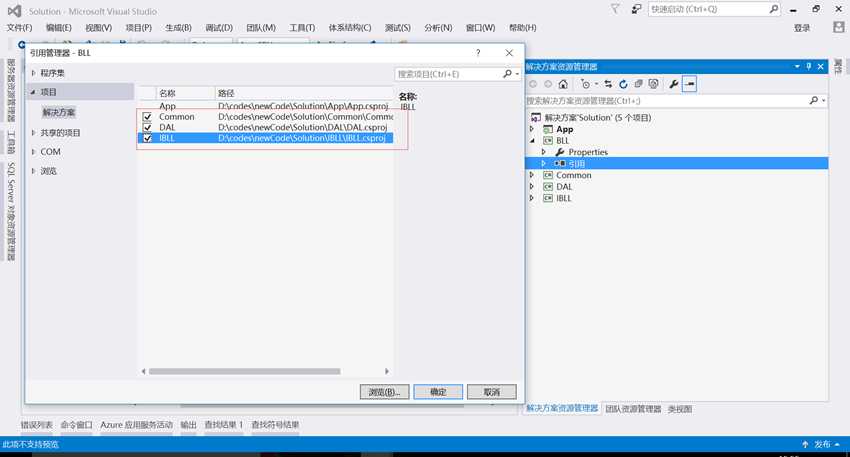Select the App row in the reference list
This screenshot has height=457, width=850.
click(x=266, y=106)
